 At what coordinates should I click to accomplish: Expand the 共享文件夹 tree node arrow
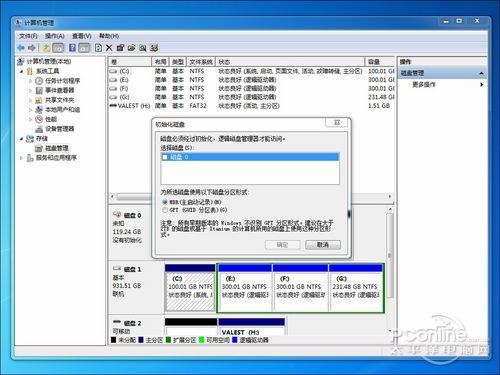30,100
